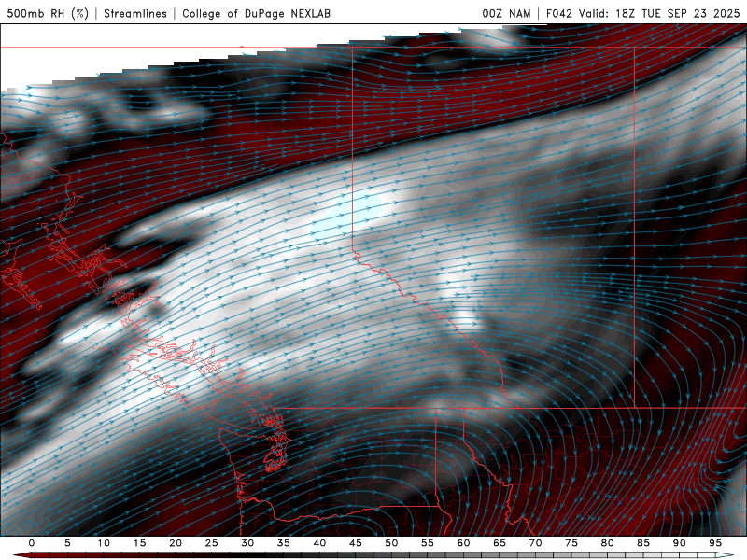
Task: Click the colorbar label "60"
Action: (463, 543)
